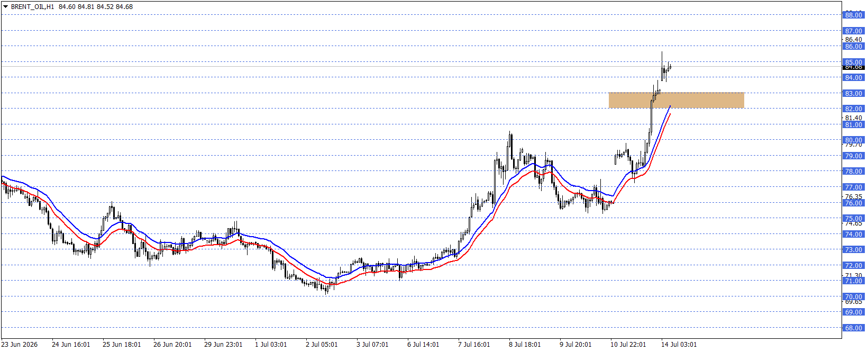Screen dimensions: 868x351
Task: Click the triangle arrow before BRENT_OIL,H1
Action: coord(5,7)
